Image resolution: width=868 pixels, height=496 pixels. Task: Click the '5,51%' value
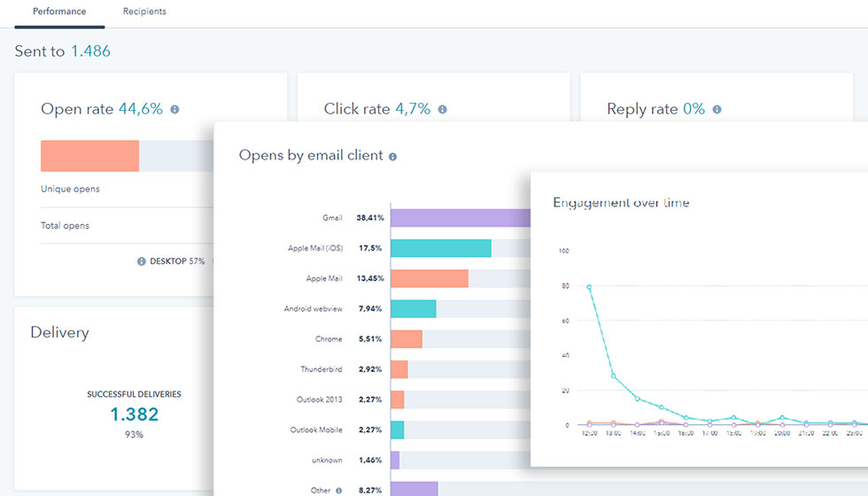pos(370,338)
